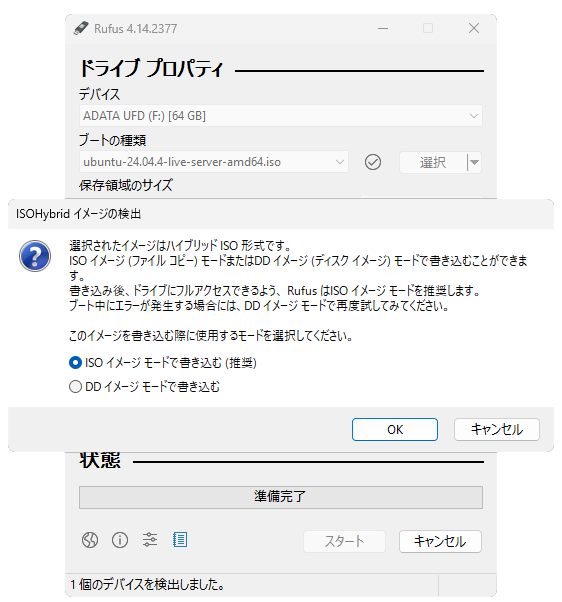Click the question mark dialog icon
Image resolution: width=562 pixels, height=602 pixels.
click(x=35, y=256)
